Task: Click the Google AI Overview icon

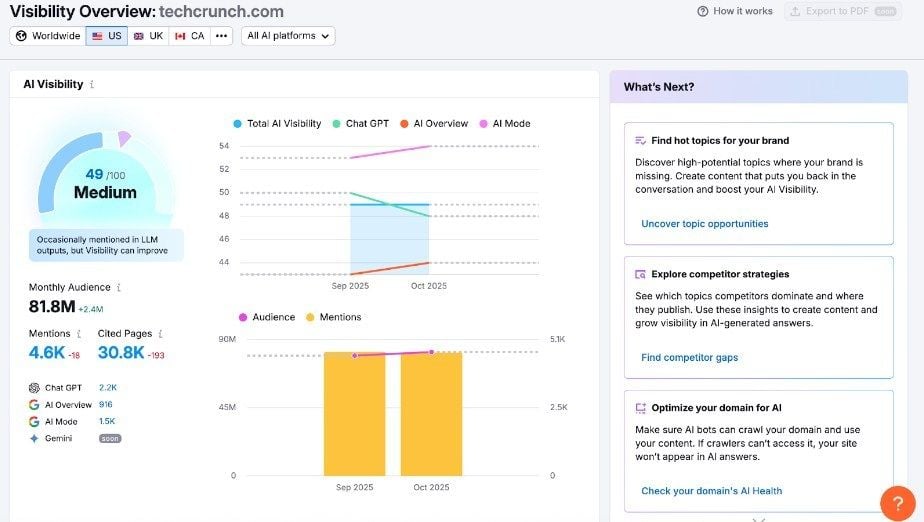Action: coord(34,405)
